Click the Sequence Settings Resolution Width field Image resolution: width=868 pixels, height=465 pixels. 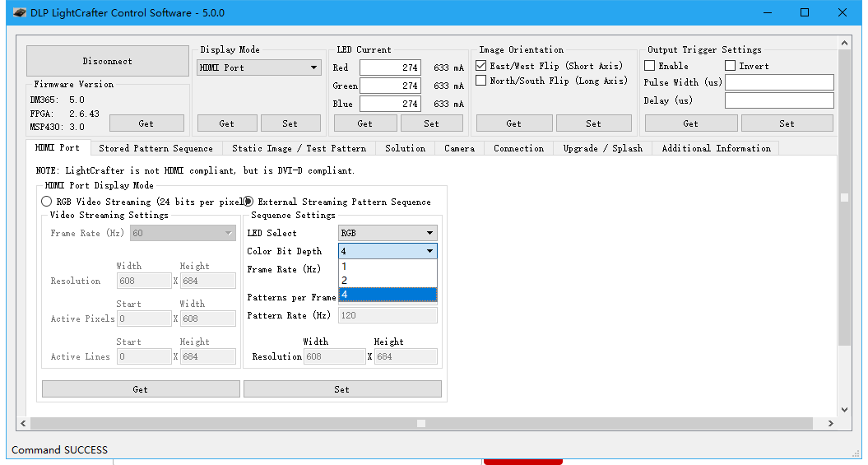coord(335,356)
